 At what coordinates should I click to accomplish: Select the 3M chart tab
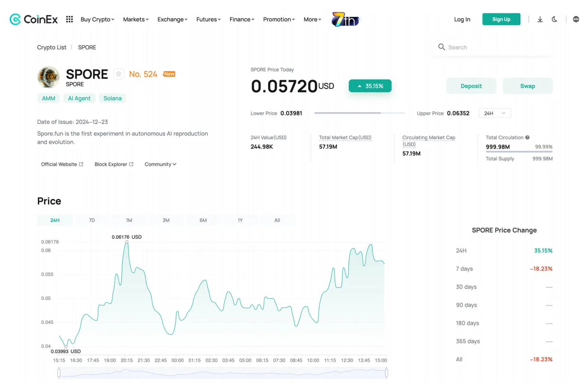166,220
